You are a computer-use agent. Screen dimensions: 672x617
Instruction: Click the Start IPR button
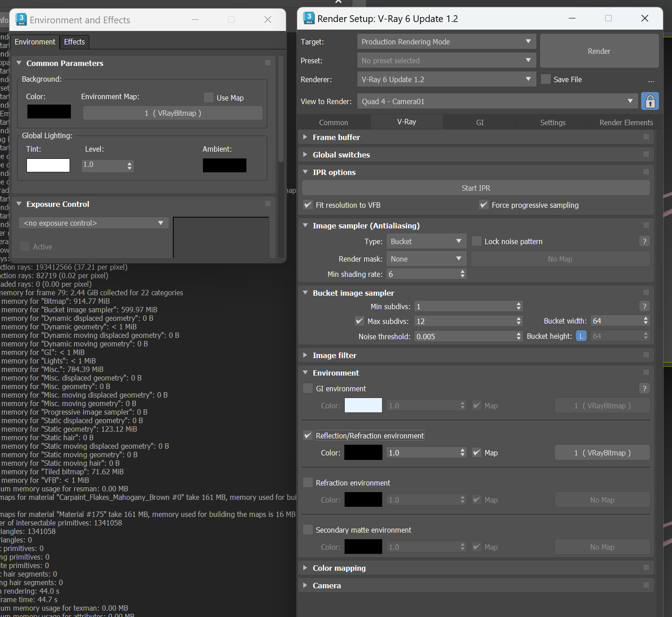(476, 188)
